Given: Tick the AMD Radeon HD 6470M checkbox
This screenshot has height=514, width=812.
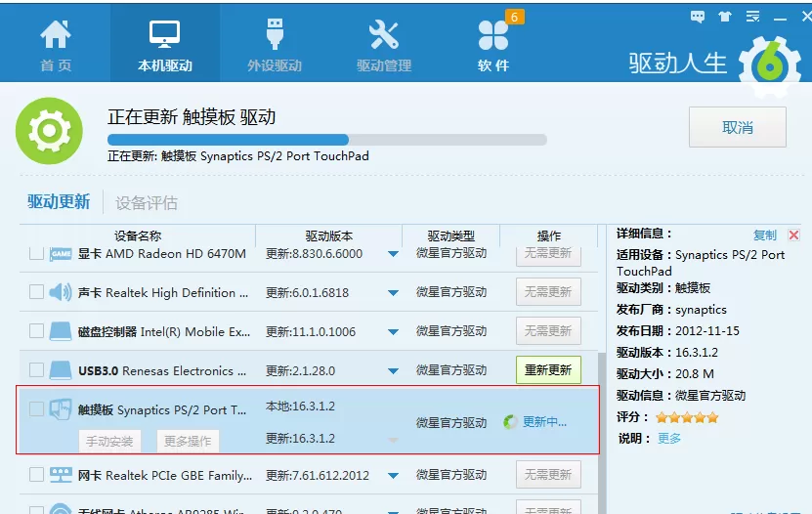Looking at the screenshot, I should tap(36, 254).
